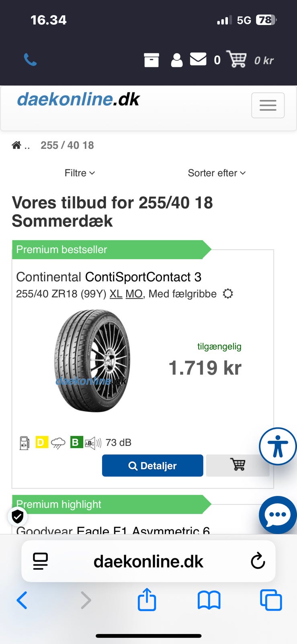Tap the XL specification link
The width and height of the screenshot is (297, 644).
116,294
